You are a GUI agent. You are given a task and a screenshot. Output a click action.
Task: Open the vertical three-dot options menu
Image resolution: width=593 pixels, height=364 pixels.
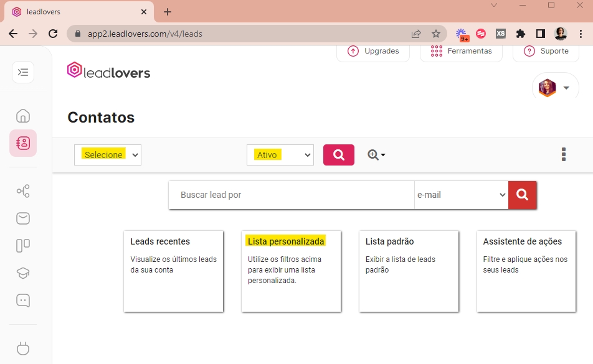click(564, 154)
